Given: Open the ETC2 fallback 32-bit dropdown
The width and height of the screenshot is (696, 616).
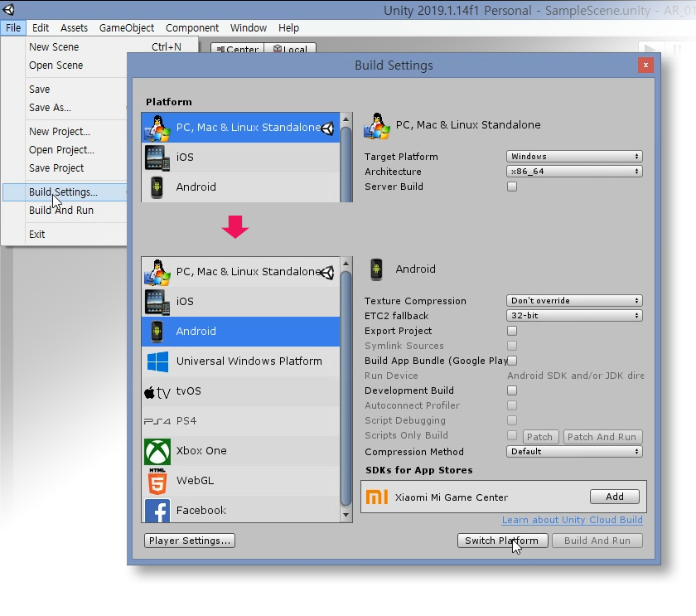Looking at the screenshot, I should (x=574, y=315).
